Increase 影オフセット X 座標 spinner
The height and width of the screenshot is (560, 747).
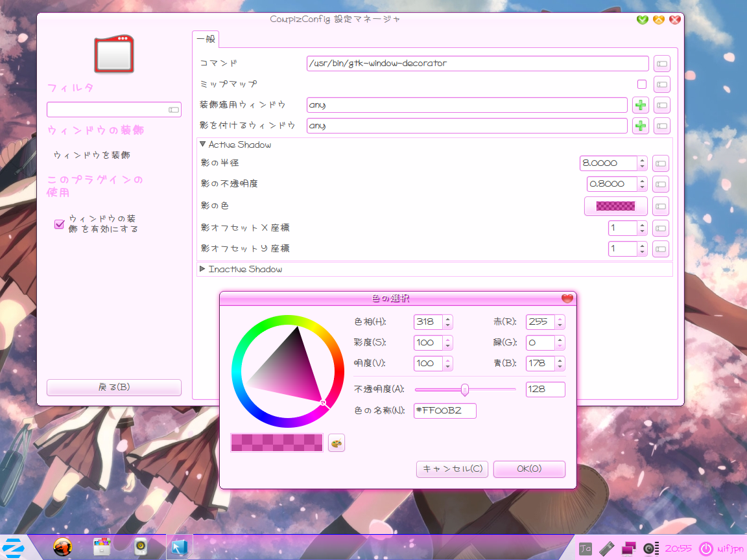pyautogui.click(x=643, y=226)
